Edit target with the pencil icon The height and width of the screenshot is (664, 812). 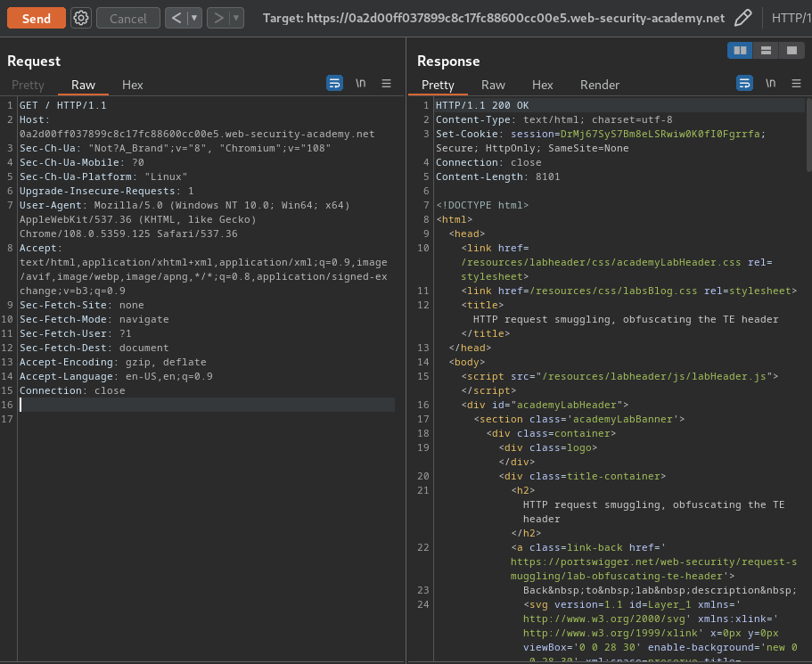click(x=743, y=18)
